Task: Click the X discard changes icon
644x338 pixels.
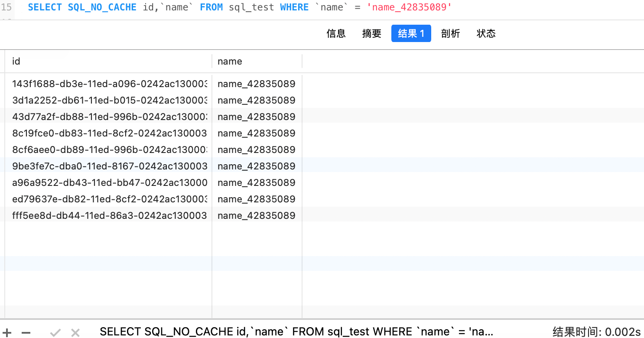Action: tap(75, 332)
